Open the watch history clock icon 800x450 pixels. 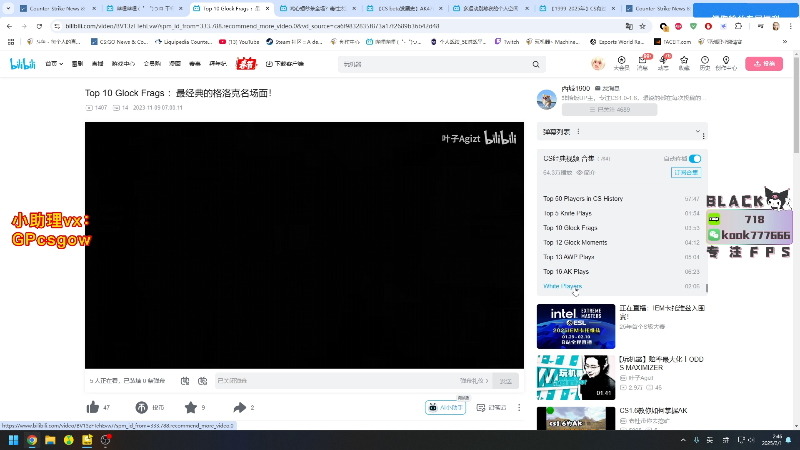click(705, 62)
